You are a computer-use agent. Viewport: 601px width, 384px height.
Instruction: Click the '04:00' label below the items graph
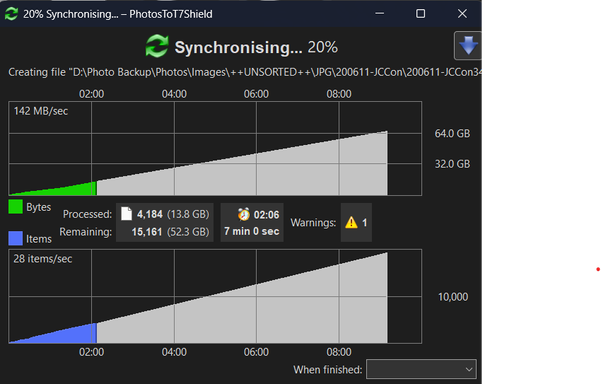[x=174, y=352]
